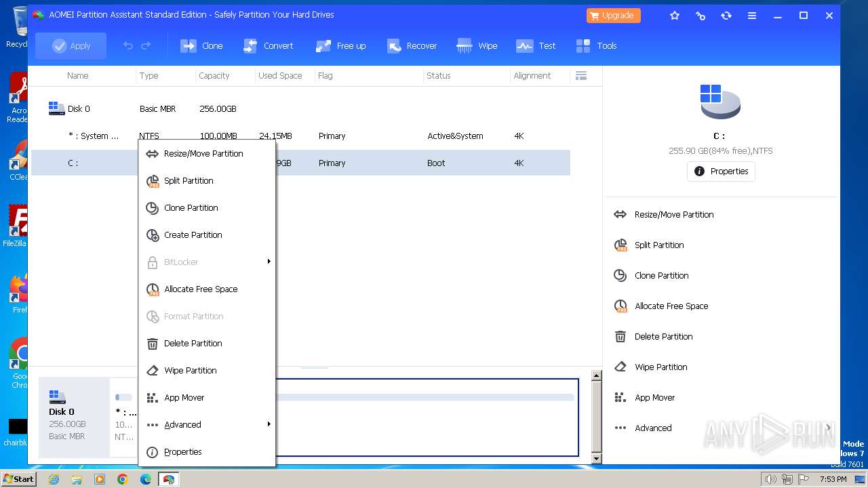This screenshot has width=868, height=488.
Task: Expand the Advanced submenu in context menu
Action: [207, 425]
